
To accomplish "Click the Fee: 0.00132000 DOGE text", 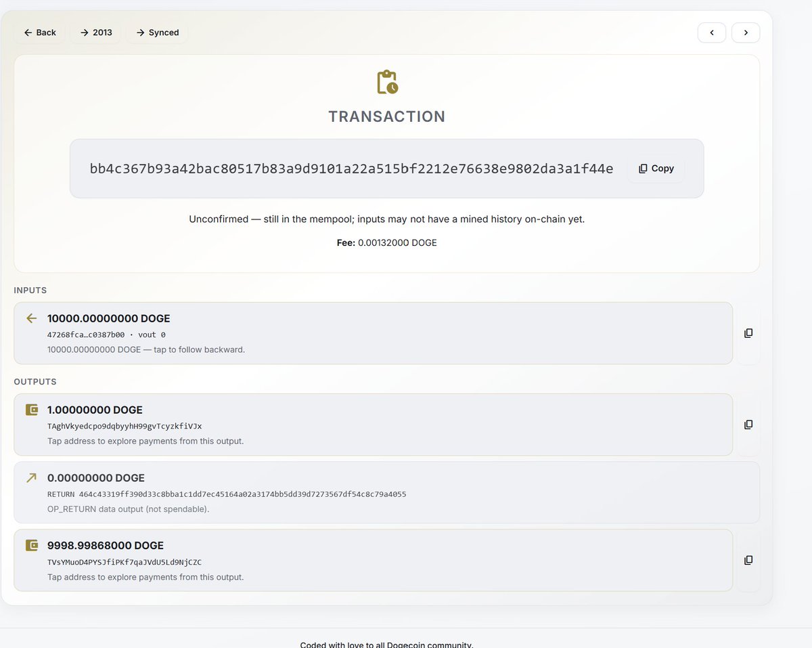I will pos(387,242).
